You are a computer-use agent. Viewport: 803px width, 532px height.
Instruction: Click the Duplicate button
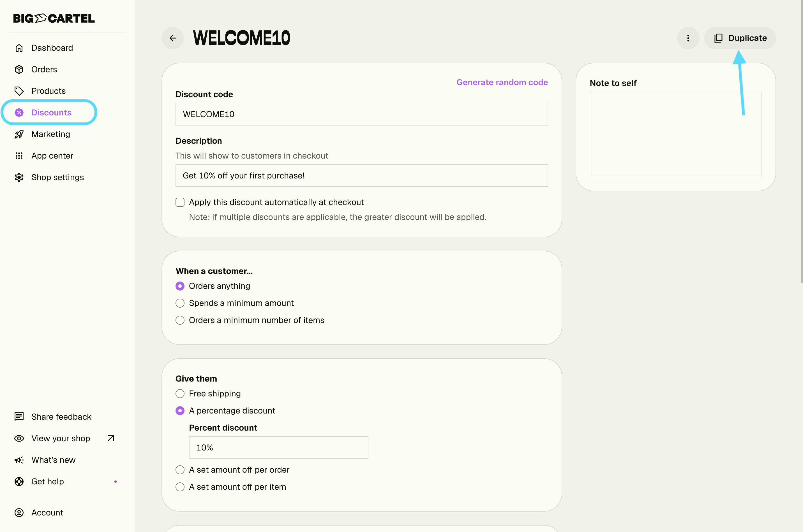[740, 38]
